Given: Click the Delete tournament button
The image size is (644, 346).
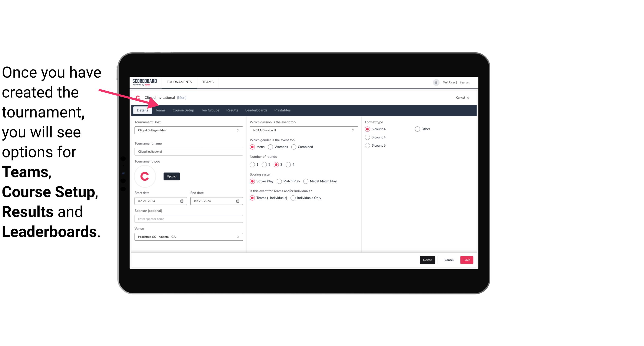Looking at the screenshot, I should point(427,260).
